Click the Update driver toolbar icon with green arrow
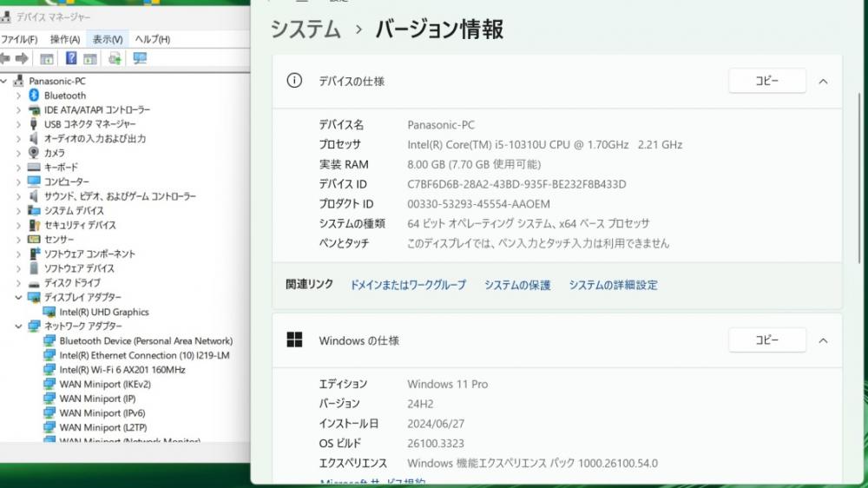This screenshot has height=488, width=868. point(115,58)
